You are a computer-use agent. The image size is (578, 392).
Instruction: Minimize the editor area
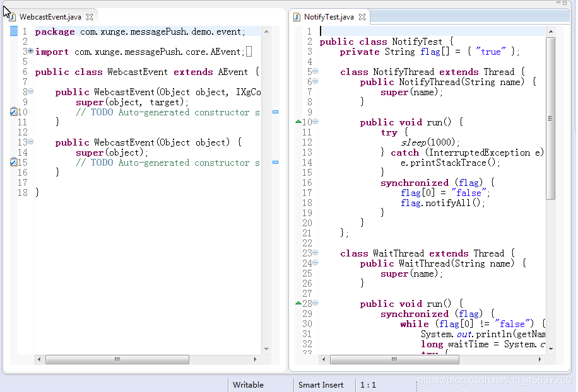558,3
